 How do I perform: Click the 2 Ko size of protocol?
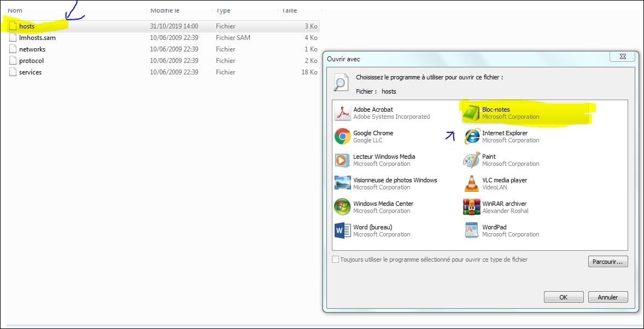click(311, 60)
